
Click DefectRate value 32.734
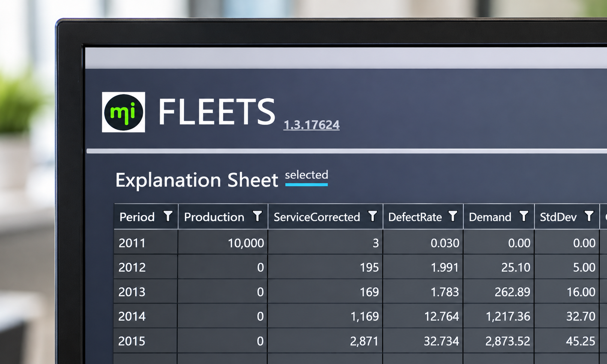(x=442, y=341)
